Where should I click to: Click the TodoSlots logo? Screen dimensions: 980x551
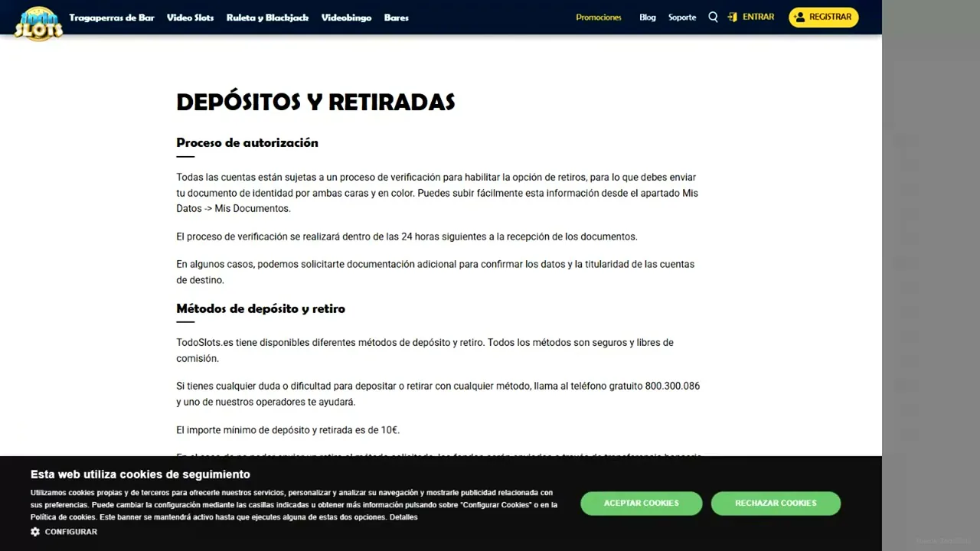point(38,23)
